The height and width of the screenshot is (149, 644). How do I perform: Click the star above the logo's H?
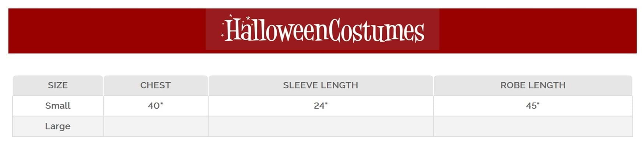coord(231,16)
